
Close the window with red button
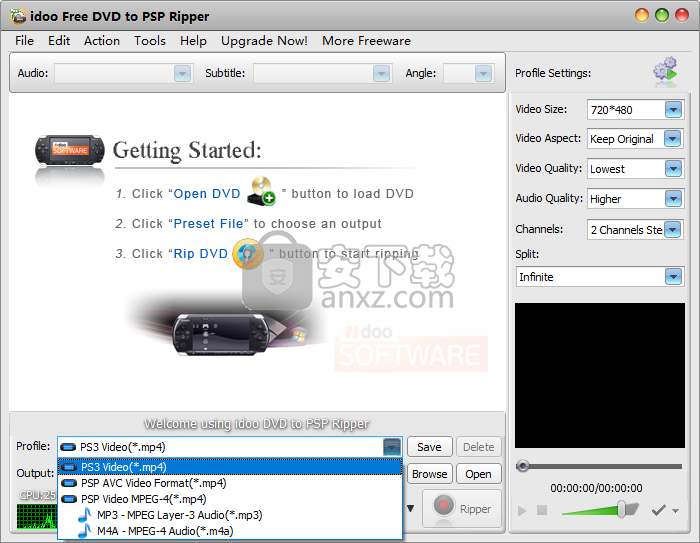point(682,15)
